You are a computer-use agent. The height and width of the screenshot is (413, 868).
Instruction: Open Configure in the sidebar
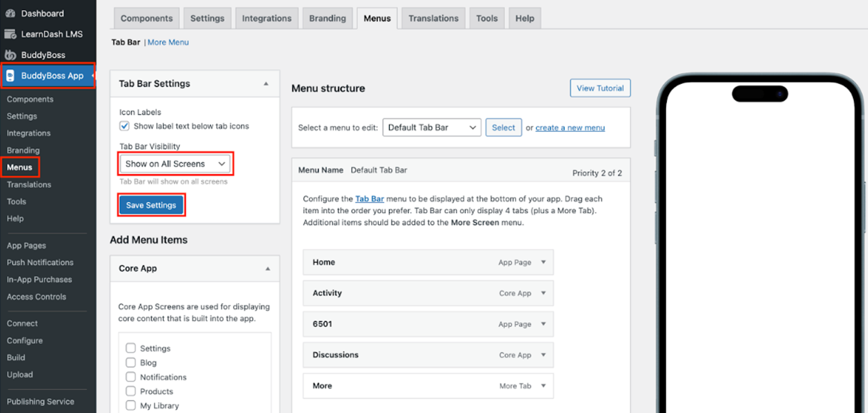click(25, 340)
